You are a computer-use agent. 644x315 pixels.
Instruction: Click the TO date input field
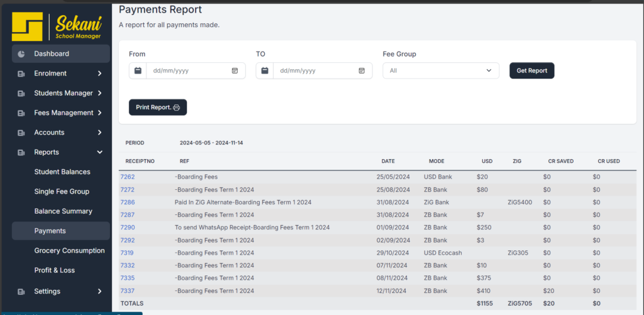(314, 70)
